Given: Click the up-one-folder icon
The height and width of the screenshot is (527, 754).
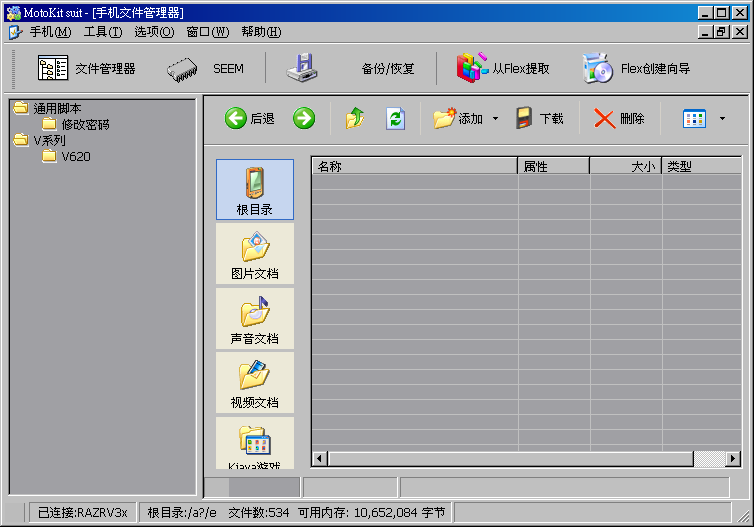Looking at the screenshot, I should coord(355,118).
